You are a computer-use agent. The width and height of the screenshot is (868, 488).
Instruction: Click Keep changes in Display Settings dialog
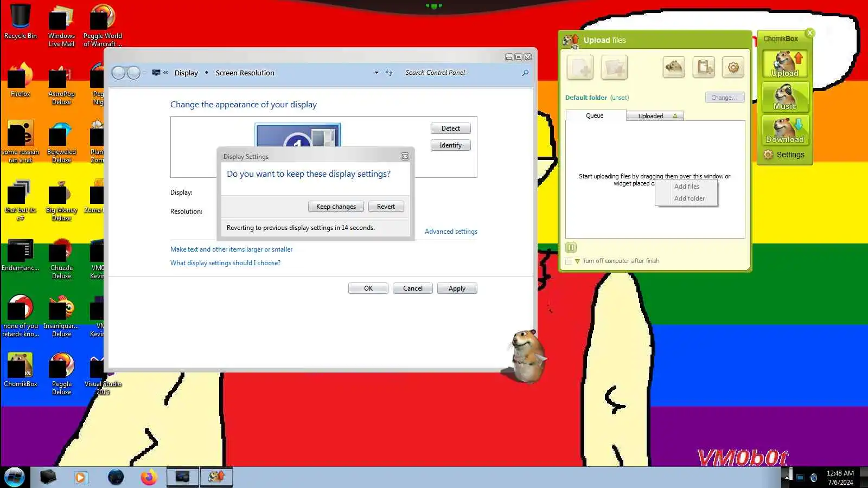(x=336, y=207)
